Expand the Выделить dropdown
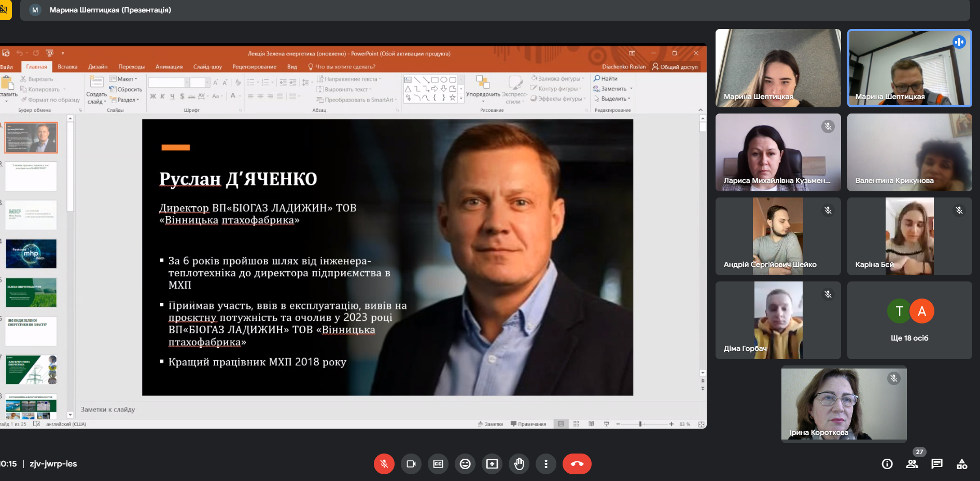Screen dimensions: 980x481 pyautogui.click(x=612, y=98)
